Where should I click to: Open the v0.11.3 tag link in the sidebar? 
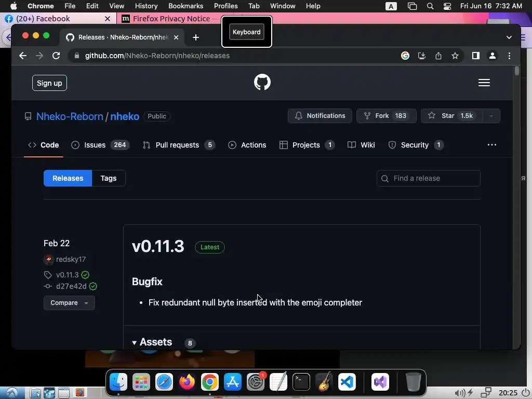click(x=67, y=275)
